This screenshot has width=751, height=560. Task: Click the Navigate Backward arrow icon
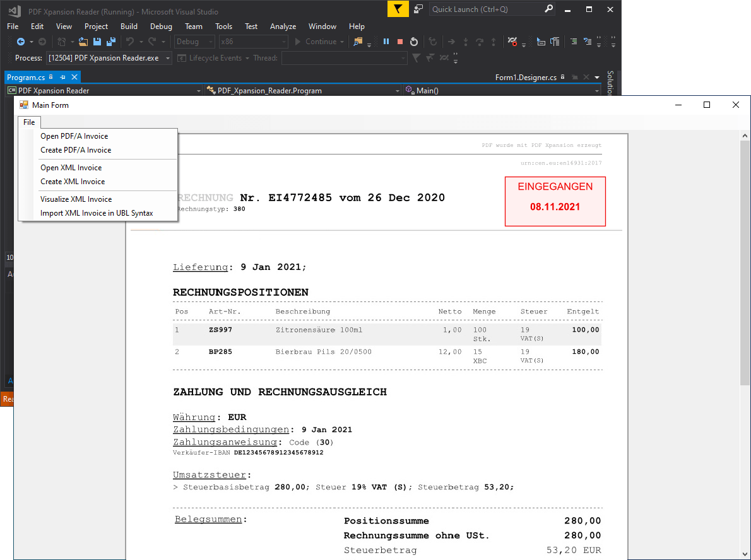(x=21, y=41)
